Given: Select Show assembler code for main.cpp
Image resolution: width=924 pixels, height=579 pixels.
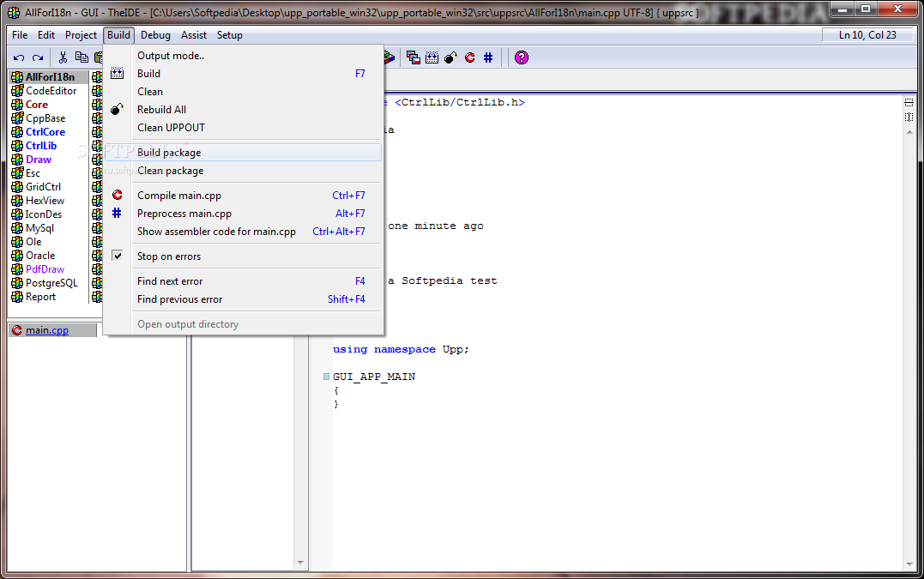Looking at the screenshot, I should click(x=243, y=232).
